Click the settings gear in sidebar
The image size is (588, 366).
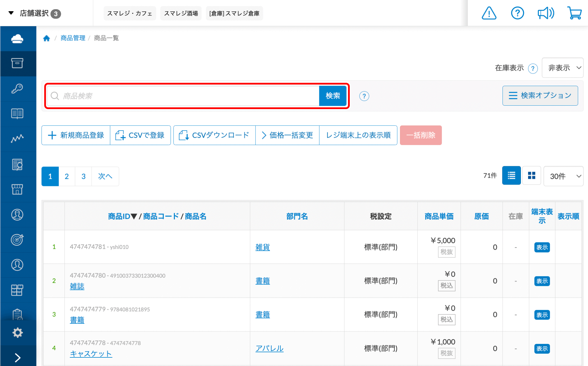(x=17, y=332)
